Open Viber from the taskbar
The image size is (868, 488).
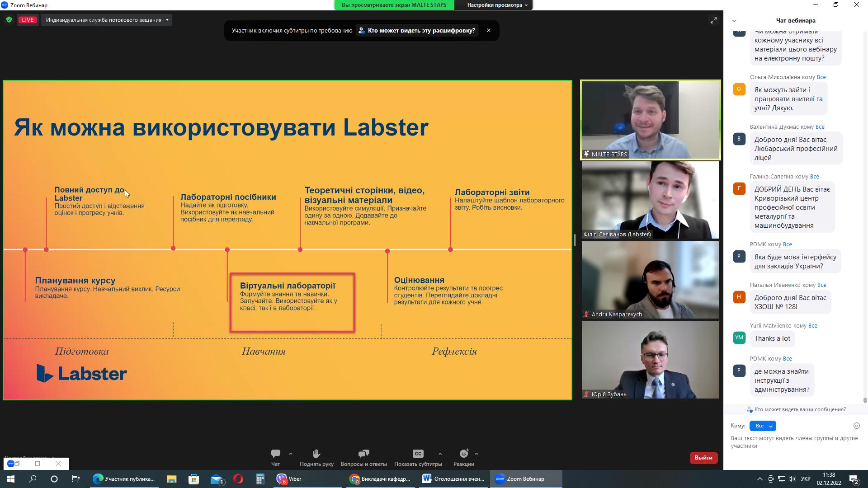[x=290, y=479]
